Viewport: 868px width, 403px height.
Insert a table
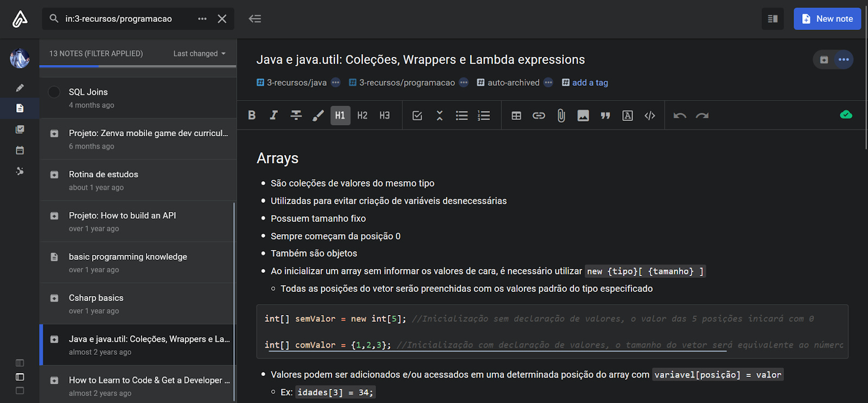[516, 115]
